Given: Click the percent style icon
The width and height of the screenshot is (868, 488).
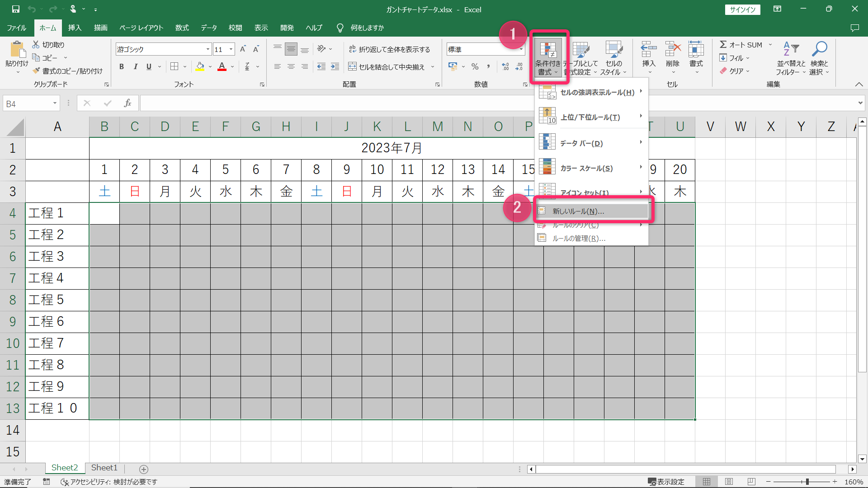Looking at the screenshot, I should click(475, 67).
